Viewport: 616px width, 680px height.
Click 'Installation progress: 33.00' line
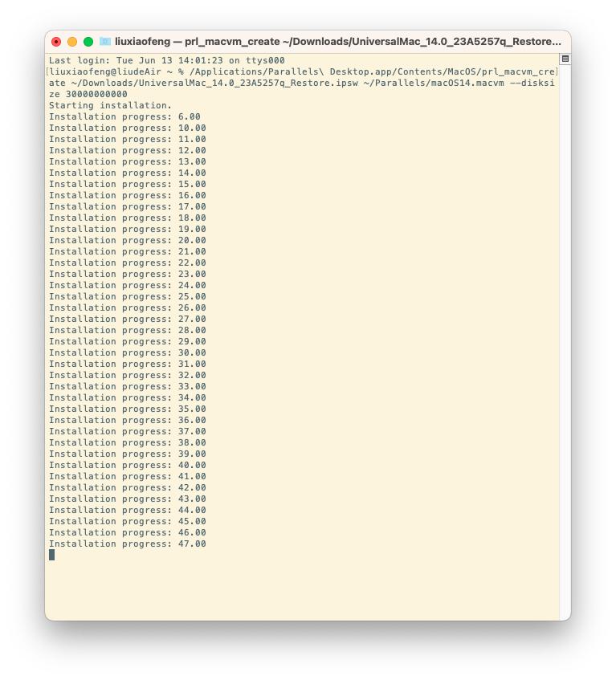pyautogui.click(x=127, y=386)
